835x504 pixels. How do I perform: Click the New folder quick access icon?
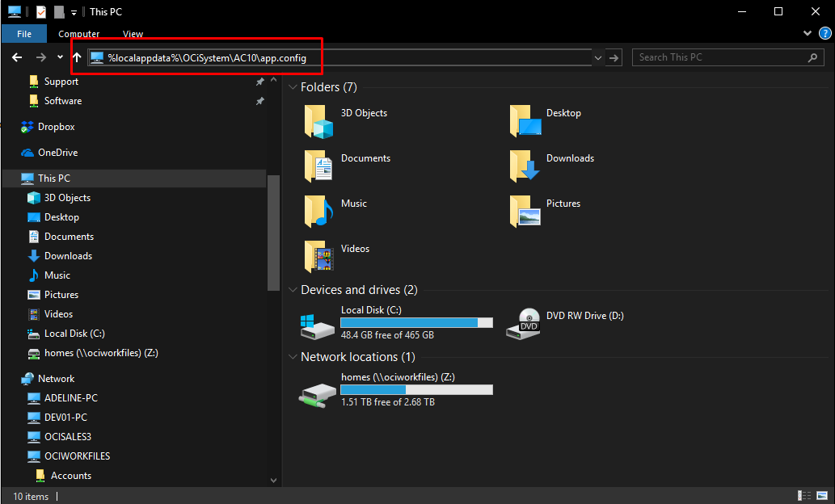click(x=59, y=11)
